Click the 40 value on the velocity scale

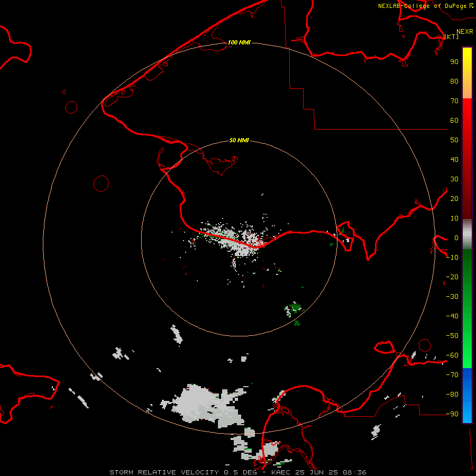pos(454,160)
